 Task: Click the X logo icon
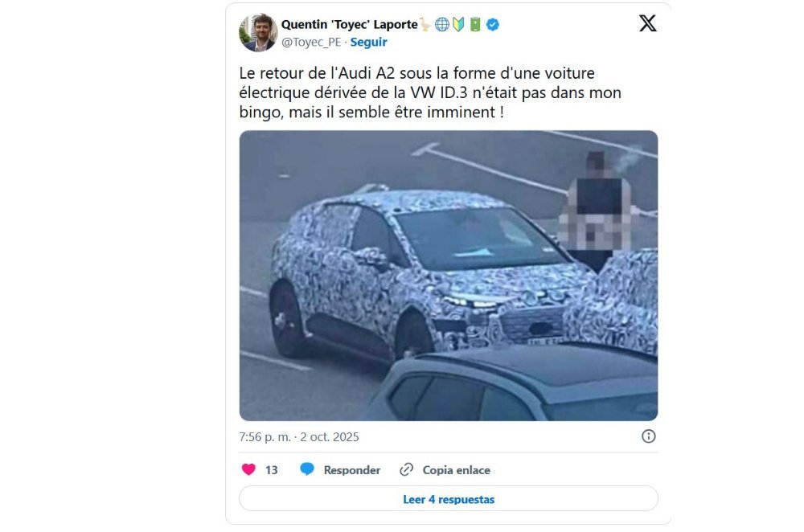(x=647, y=23)
